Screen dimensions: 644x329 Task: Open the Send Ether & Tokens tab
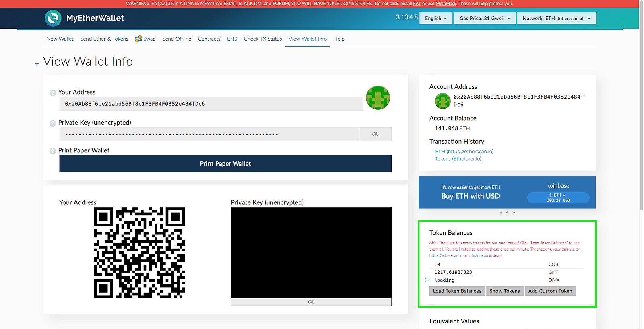point(104,39)
